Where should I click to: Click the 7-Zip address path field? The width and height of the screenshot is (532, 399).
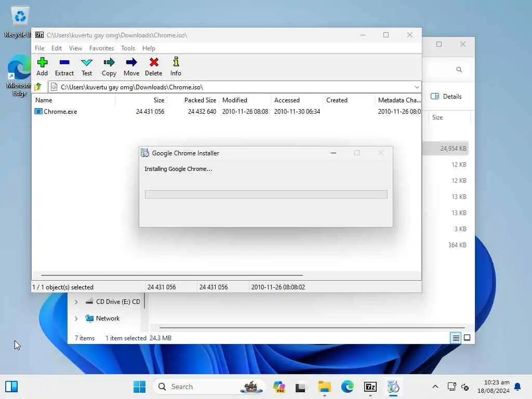click(235, 87)
